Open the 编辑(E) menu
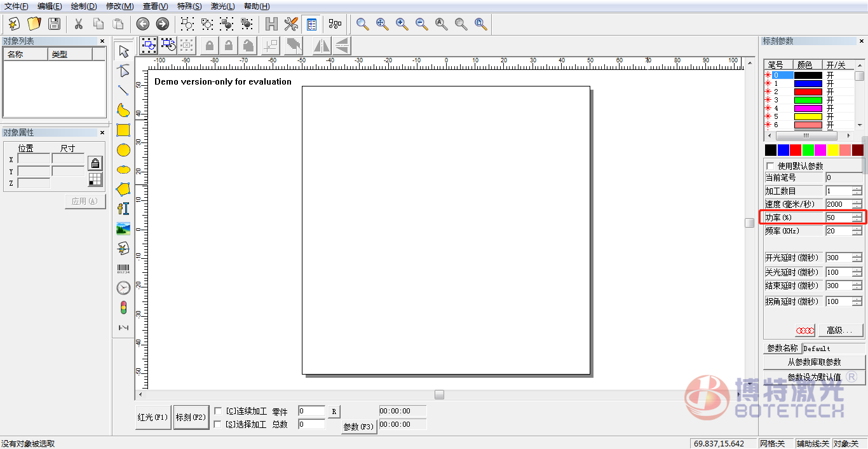 (x=50, y=6)
